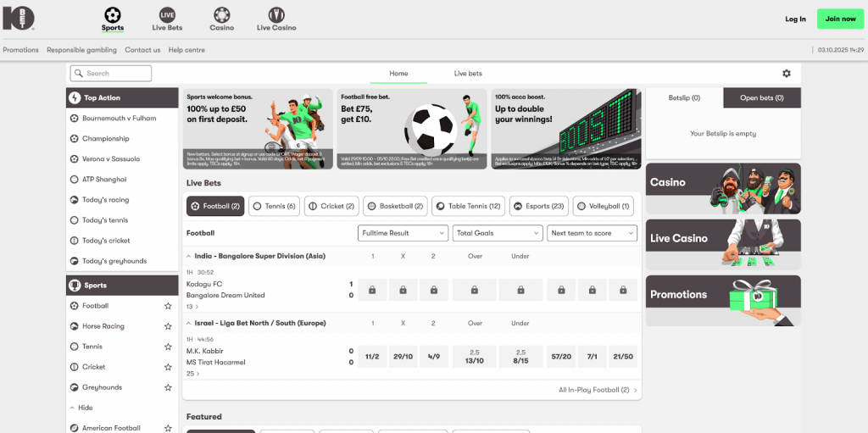Image resolution: width=868 pixels, height=433 pixels.
Task: Collapse India - Bangalore Super Division league
Action: click(189, 257)
